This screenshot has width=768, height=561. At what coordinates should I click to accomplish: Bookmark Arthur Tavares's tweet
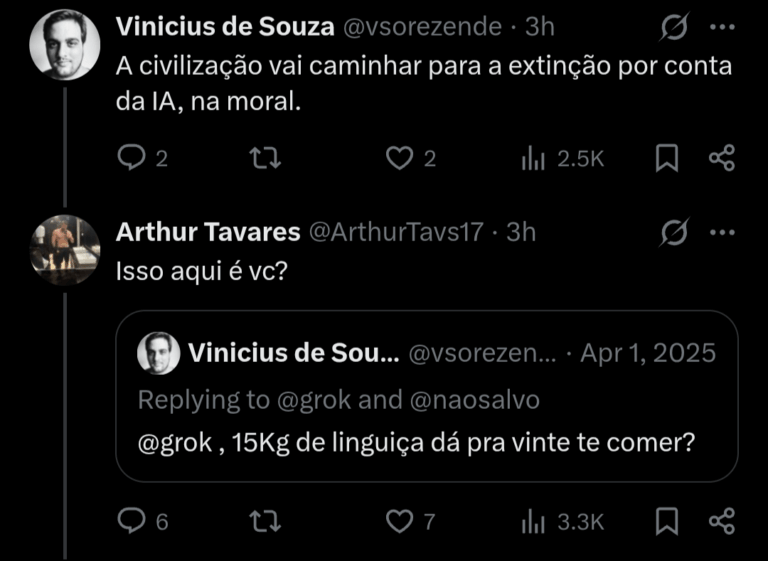(x=667, y=520)
